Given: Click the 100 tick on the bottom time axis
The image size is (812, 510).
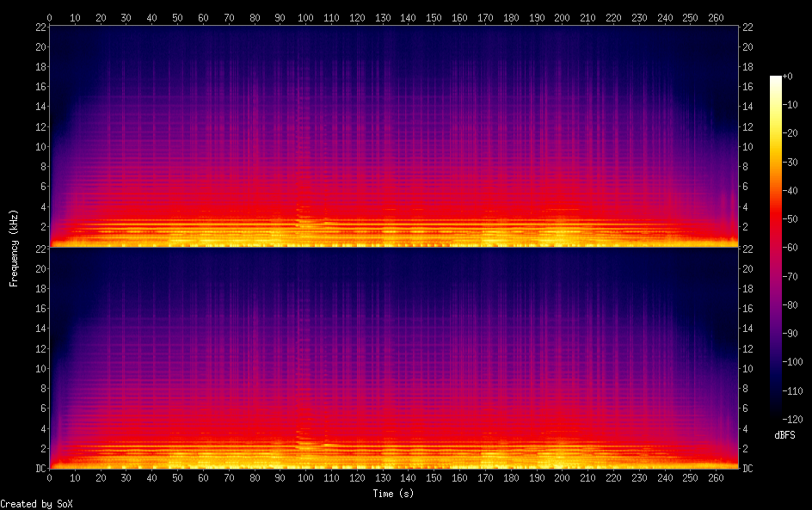Looking at the screenshot, I should tap(305, 477).
